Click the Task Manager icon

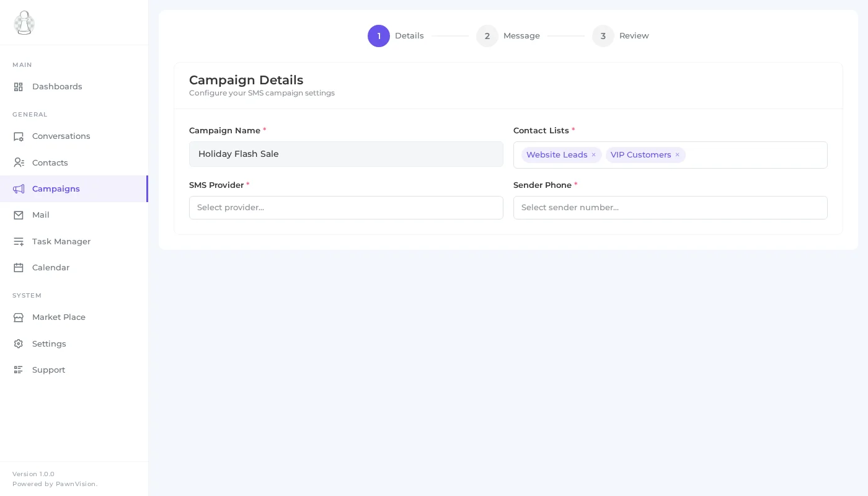[19, 241]
